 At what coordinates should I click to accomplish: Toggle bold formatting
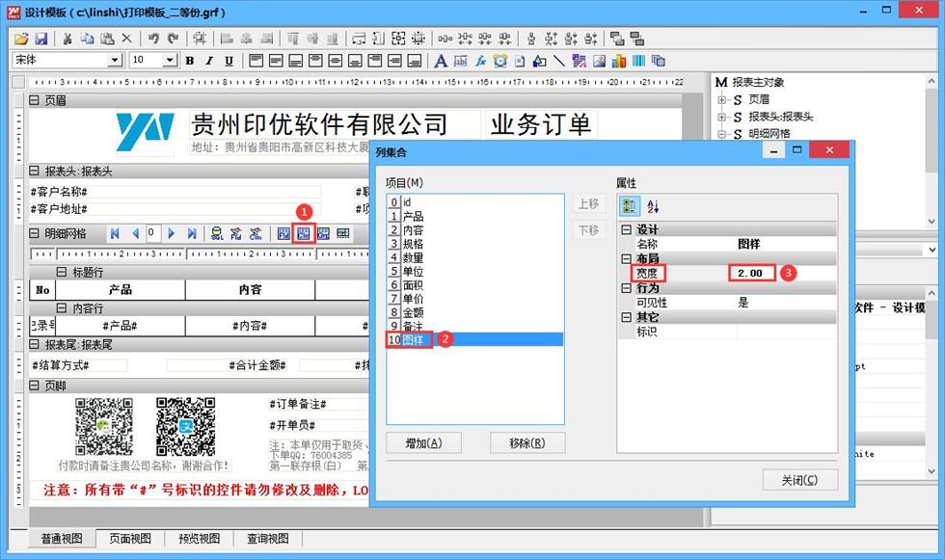pos(190,61)
